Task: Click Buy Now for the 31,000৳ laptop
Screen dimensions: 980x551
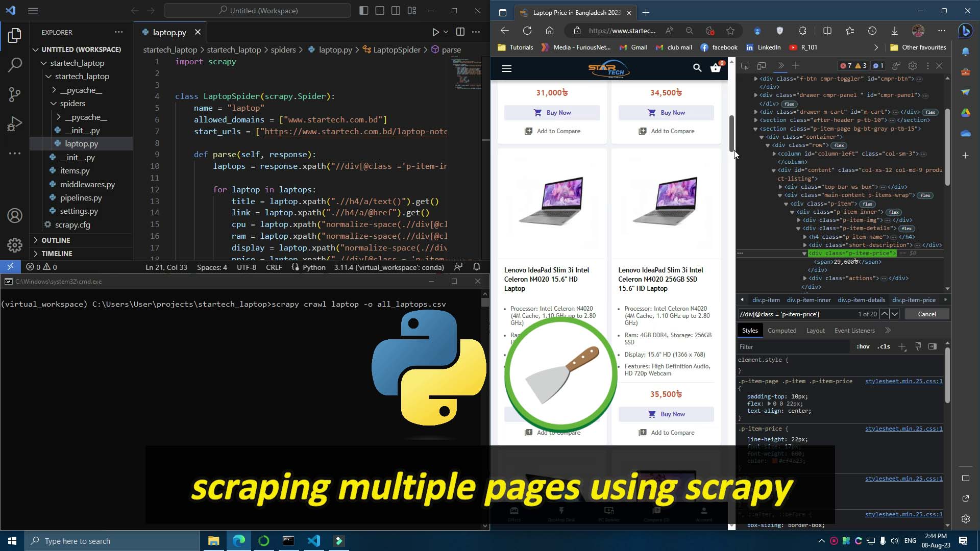Action: click(552, 113)
